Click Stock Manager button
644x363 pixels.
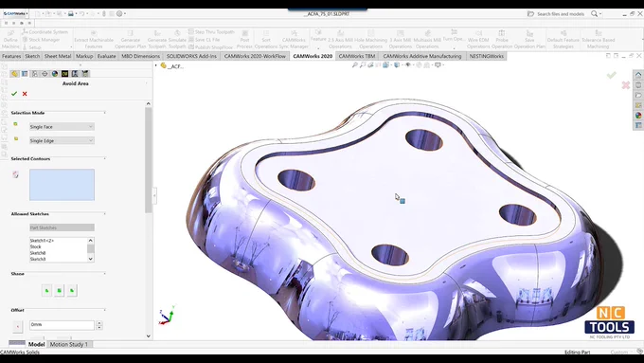point(41,40)
